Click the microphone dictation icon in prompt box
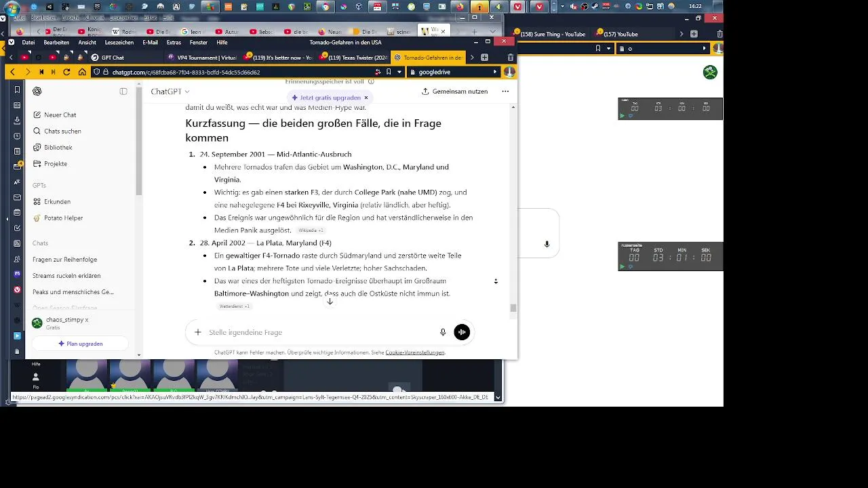Image resolution: width=868 pixels, height=488 pixels. [443, 332]
